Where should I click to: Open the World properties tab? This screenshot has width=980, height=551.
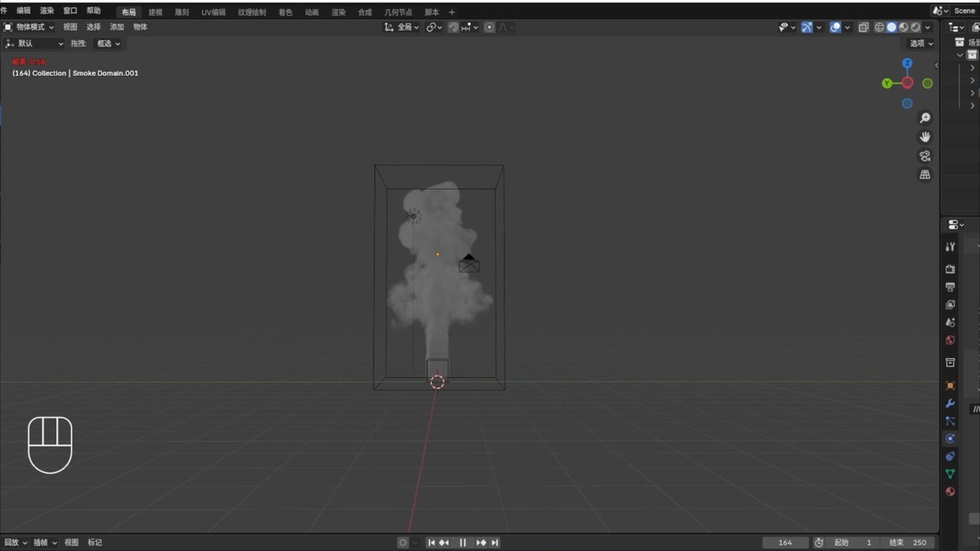(950, 341)
